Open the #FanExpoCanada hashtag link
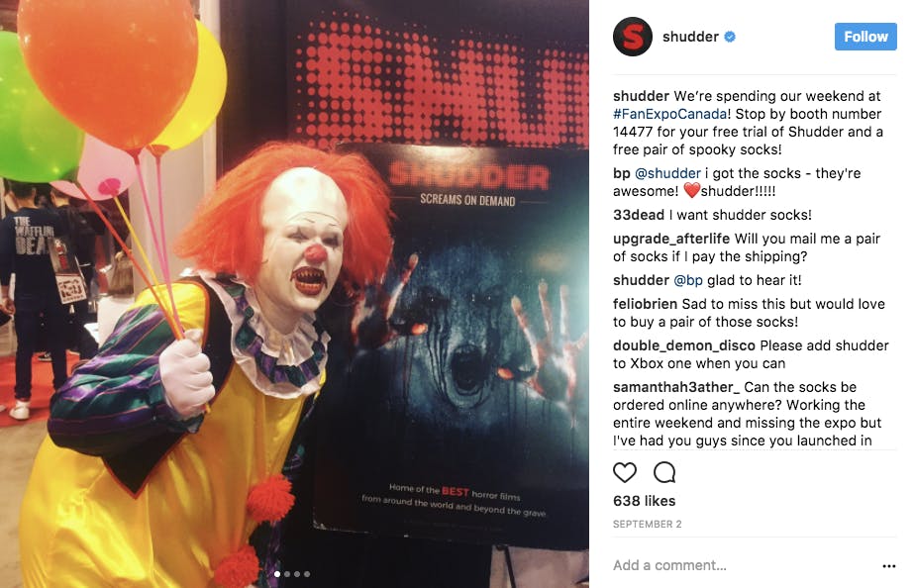This screenshot has height=588, width=915. click(669, 114)
